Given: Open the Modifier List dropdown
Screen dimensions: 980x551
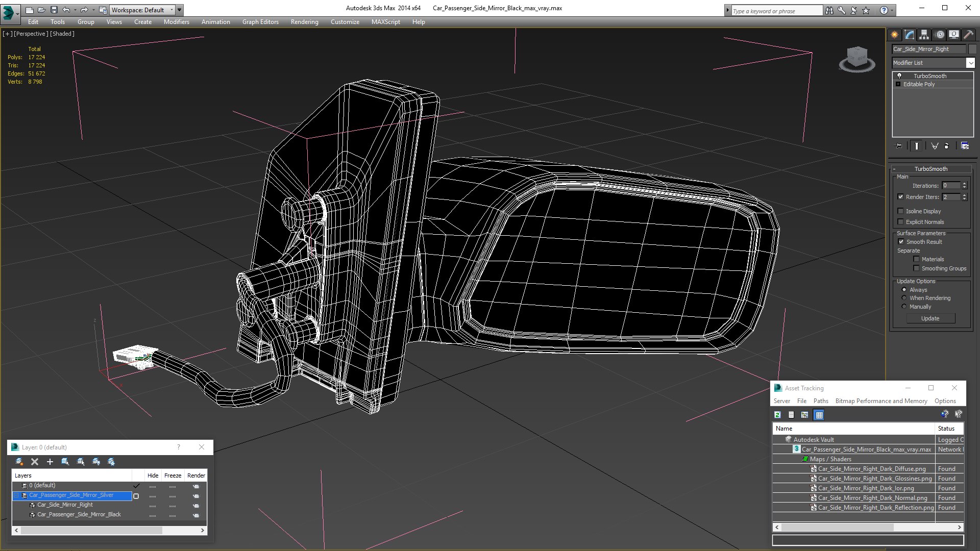Looking at the screenshot, I should pos(970,63).
